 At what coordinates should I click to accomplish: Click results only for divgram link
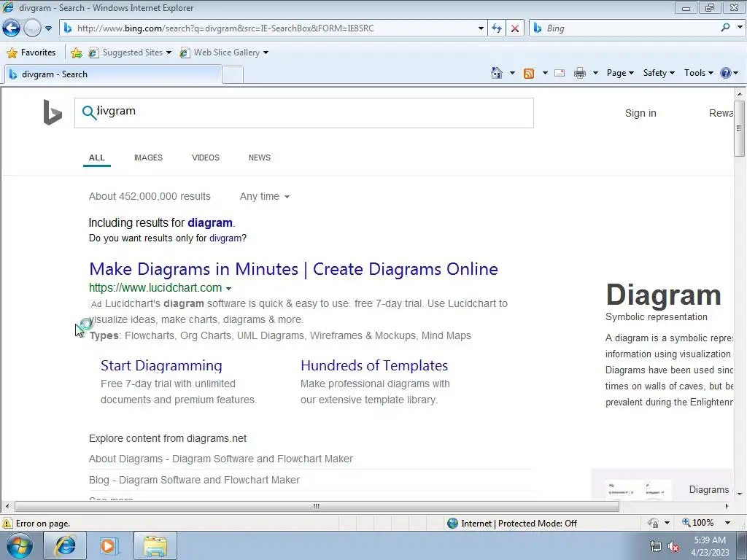(225, 238)
